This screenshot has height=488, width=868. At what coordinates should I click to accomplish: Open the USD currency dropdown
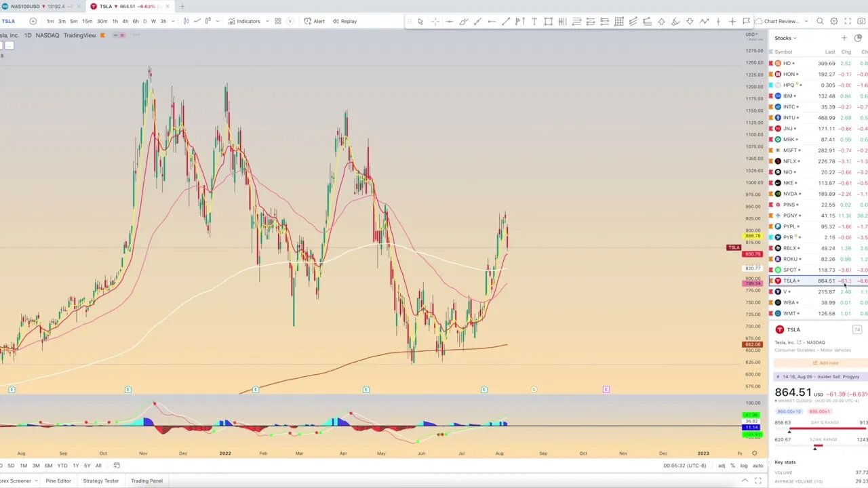(x=752, y=34)
